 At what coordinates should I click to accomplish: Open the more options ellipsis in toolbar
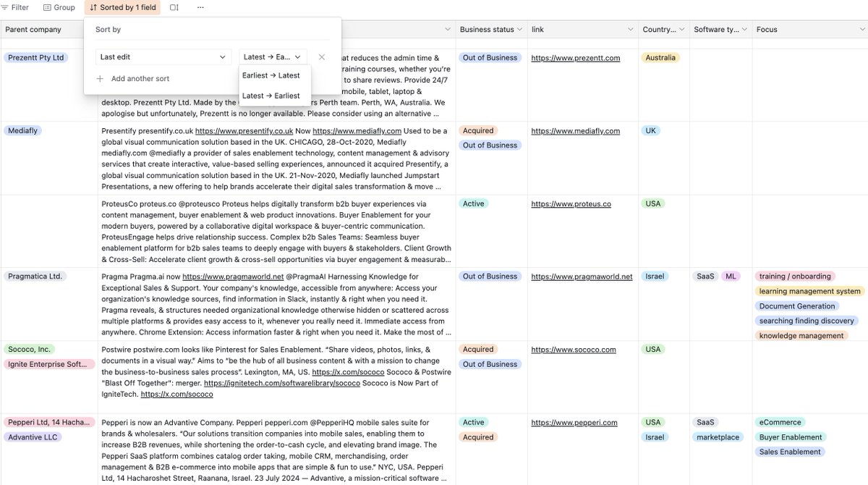point(200,7)
